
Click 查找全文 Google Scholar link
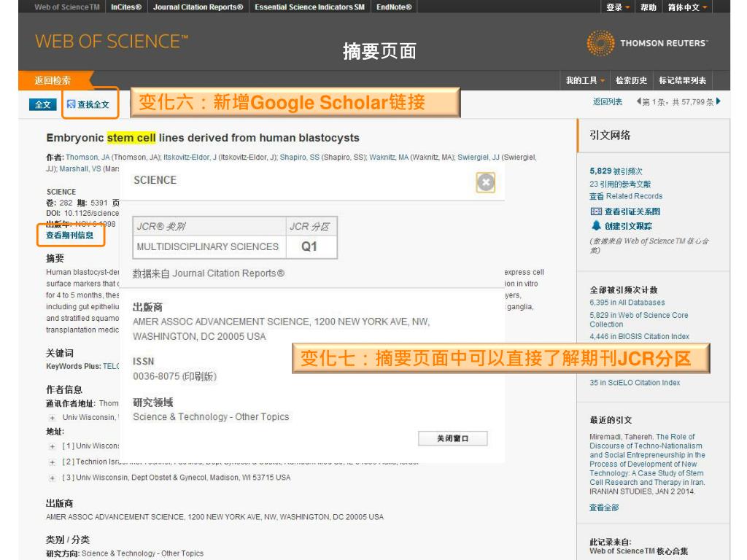point(88,104)
